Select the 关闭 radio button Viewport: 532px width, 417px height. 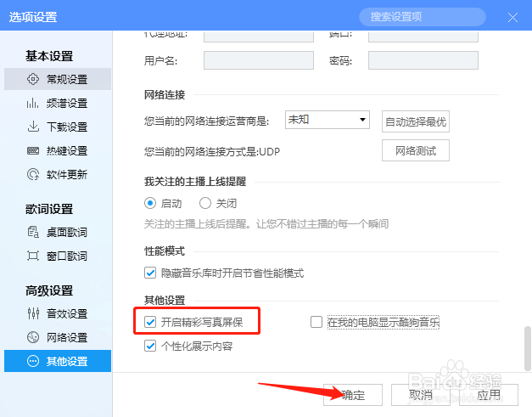coord(205,203)
